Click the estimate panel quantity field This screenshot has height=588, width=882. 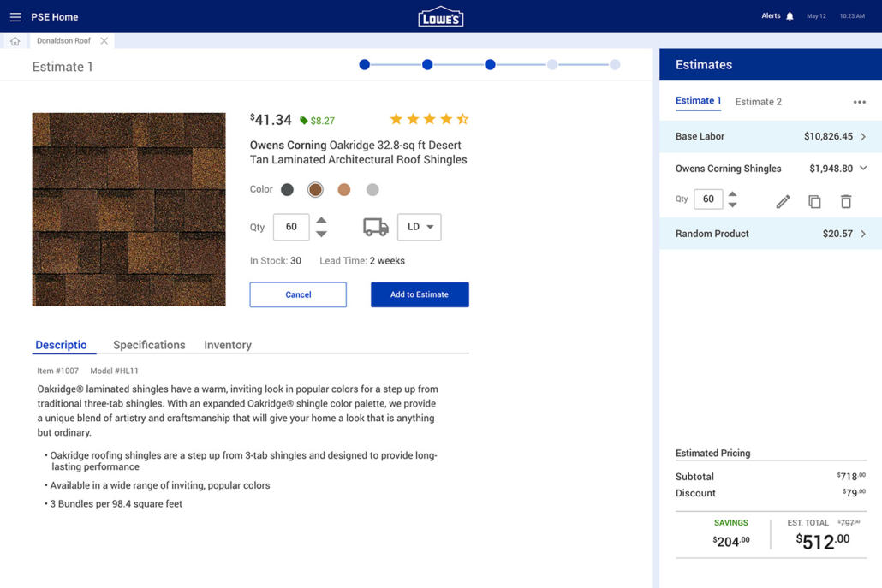tap(708, 199)
